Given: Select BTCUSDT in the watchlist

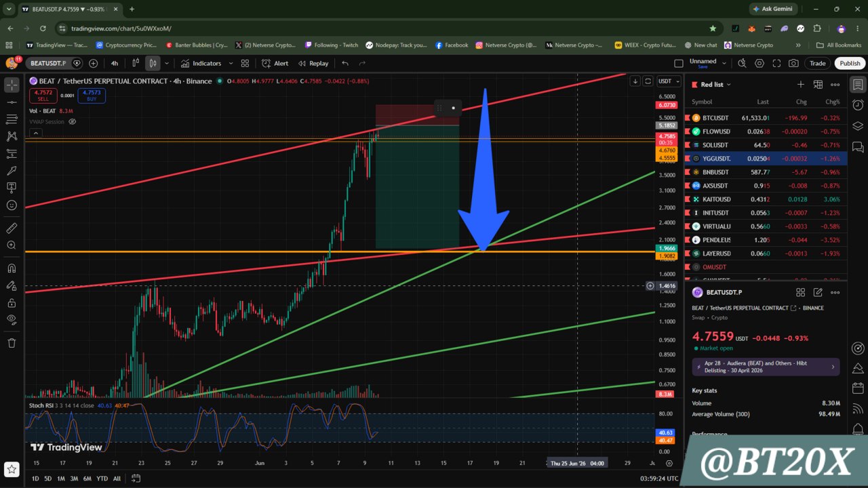Looking at the screenshot, I should 766,118.
